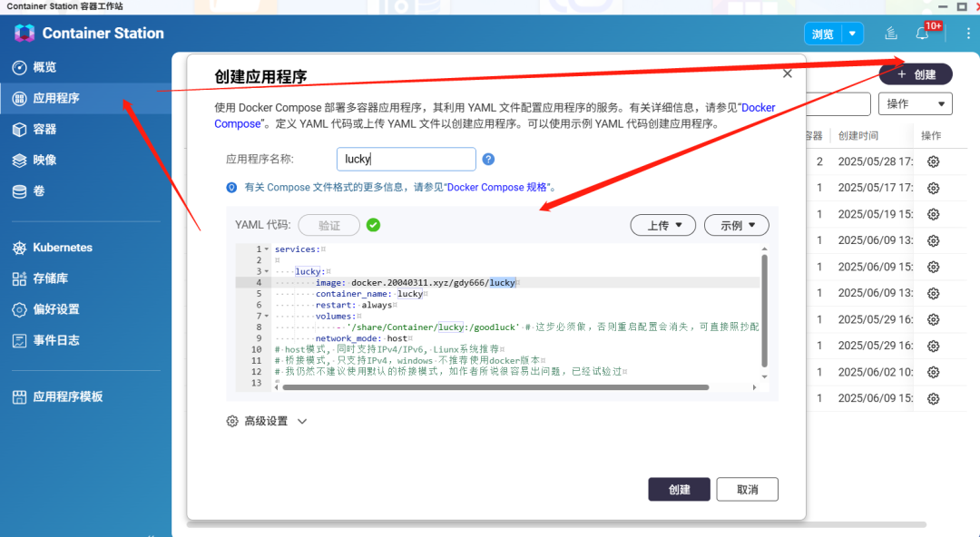The image size is (980, 537).
Task: Open the background tasks stack icon
Action: tap(891, 34)
